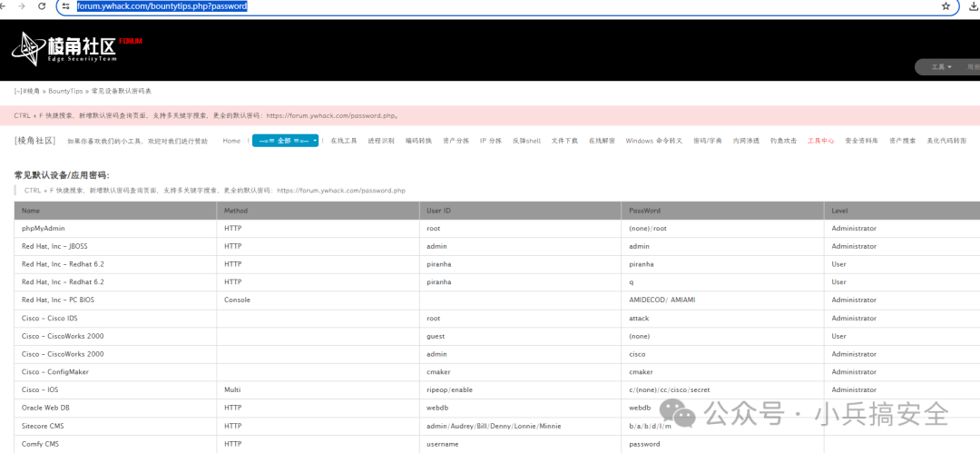Viewport: 980px width, 453px height.
Task: Expand the 工具 dropdown in header
Action: click(941, 67)
